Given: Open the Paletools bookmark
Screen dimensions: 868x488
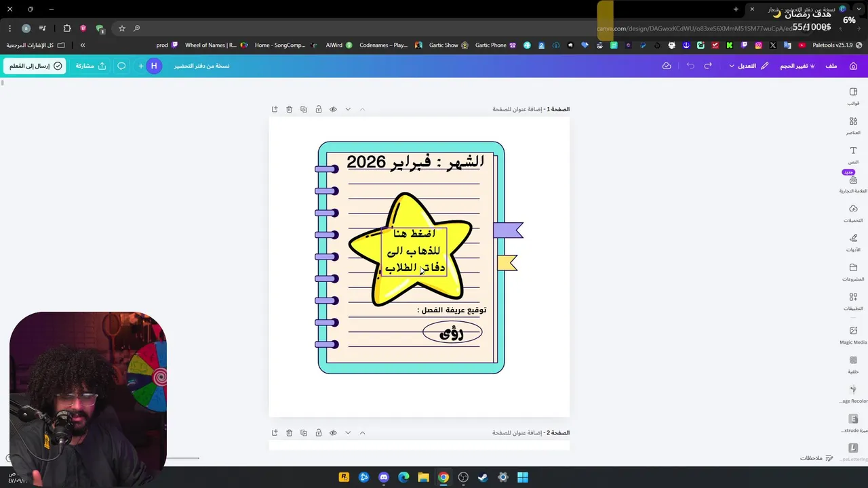Looking at the screenshot, I should 837,45.
